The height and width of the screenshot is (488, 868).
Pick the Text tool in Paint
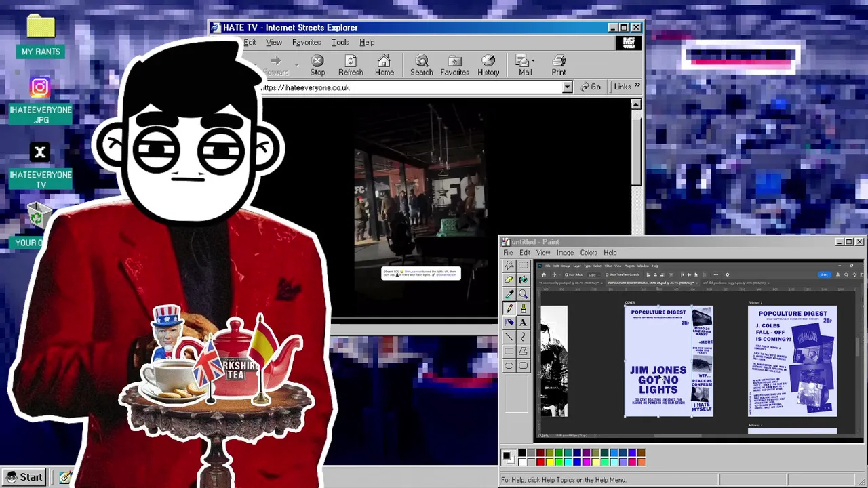pos(523,322)
